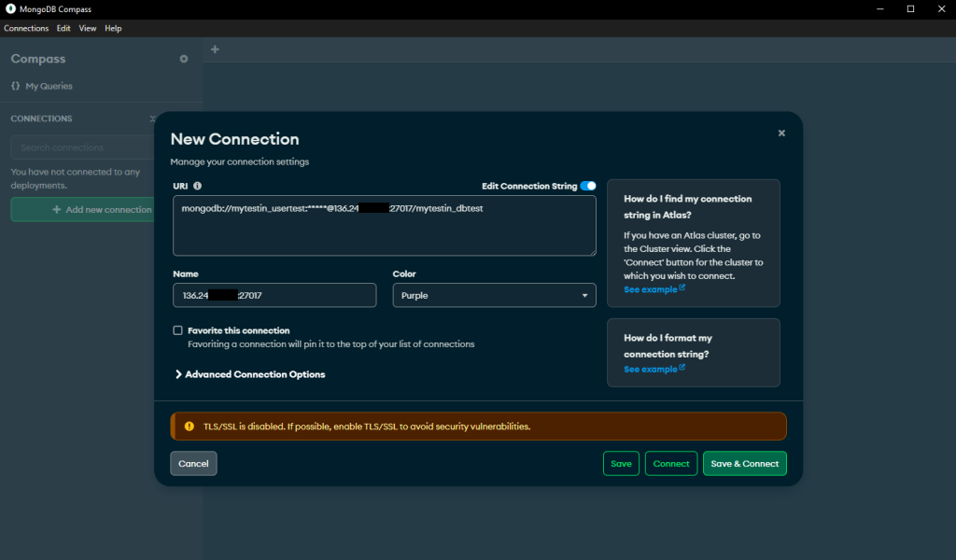956x560 pixels.
Task: Open the Help menu
Action: 113,28
